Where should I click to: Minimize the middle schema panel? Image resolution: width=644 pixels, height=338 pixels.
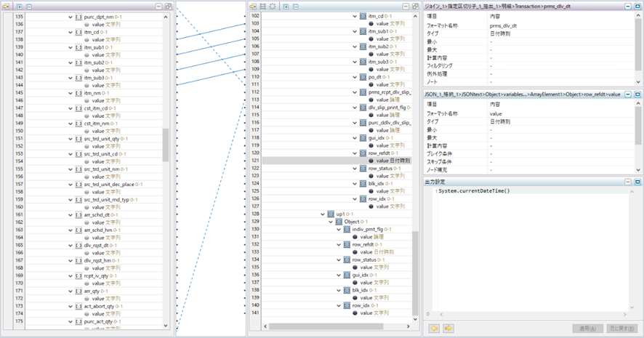coord(404,5)
